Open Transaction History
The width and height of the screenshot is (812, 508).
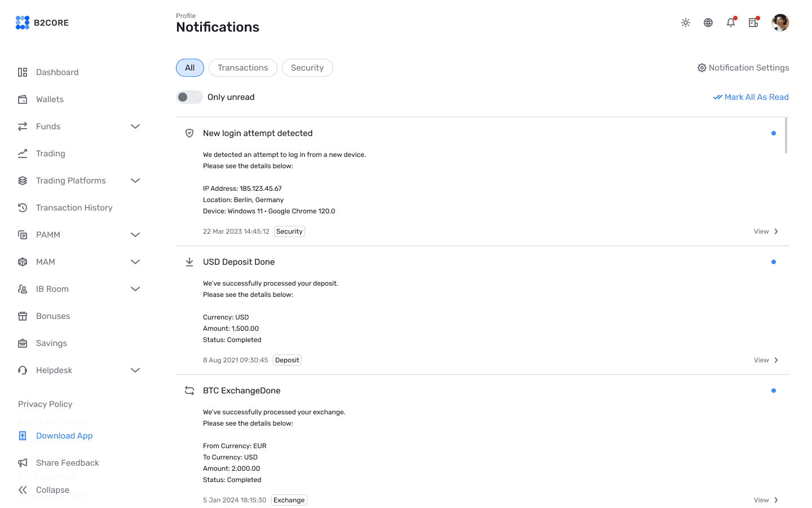coord(74,207)
